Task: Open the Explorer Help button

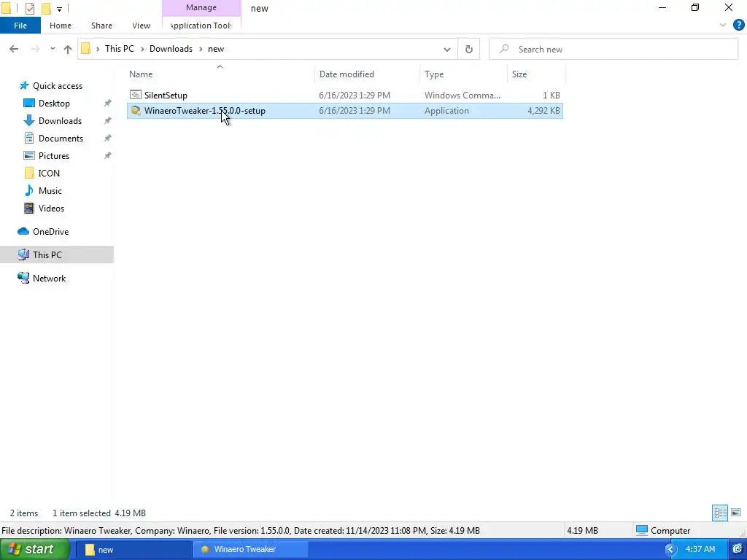Action: coord(738,25)
